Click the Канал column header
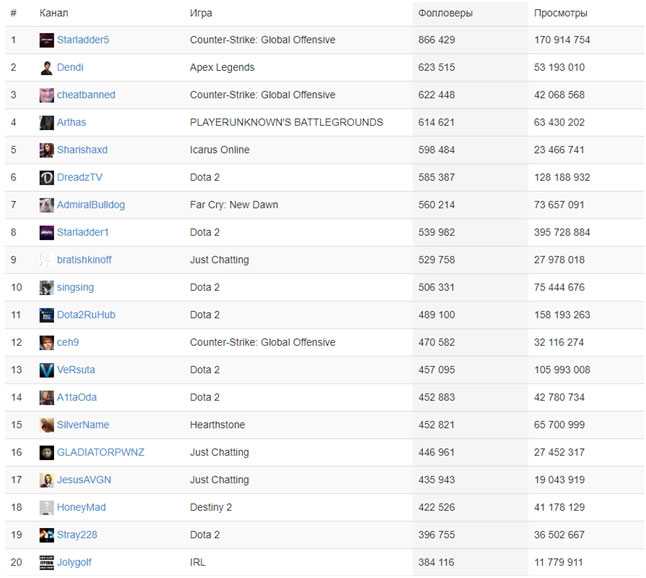Image resolution: width=646 pixels, height=578 pixels. coord(54,13)
